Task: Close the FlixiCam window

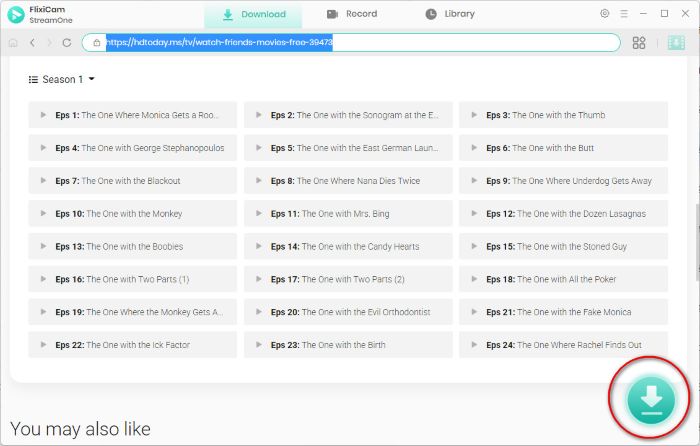Action: (685, 14)
